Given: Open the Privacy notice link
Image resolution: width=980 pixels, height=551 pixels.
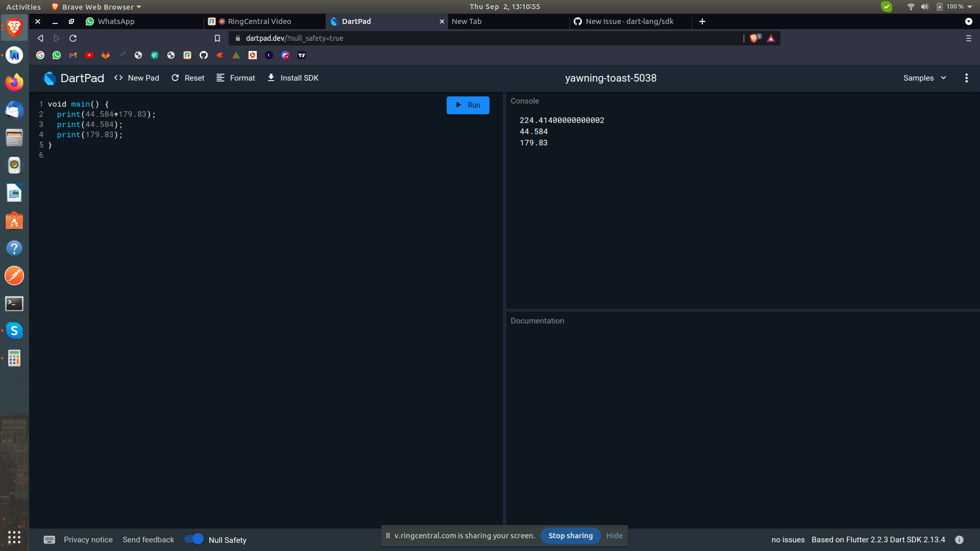Looking at the screenshot, I should point(88,540).
